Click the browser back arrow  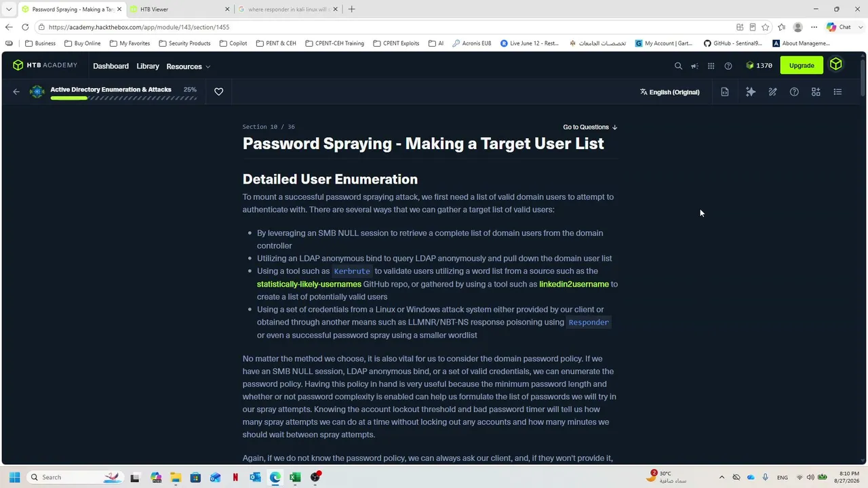(8, 27)
